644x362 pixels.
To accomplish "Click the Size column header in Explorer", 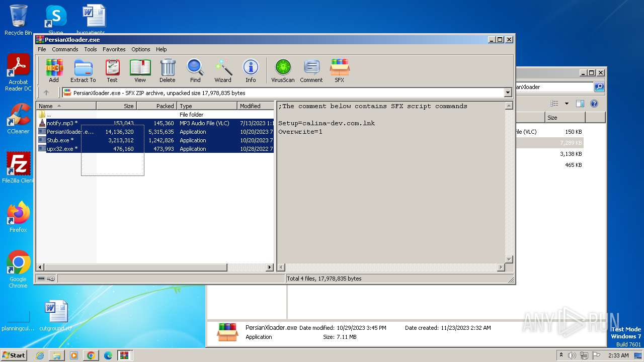I will point(565,118).
